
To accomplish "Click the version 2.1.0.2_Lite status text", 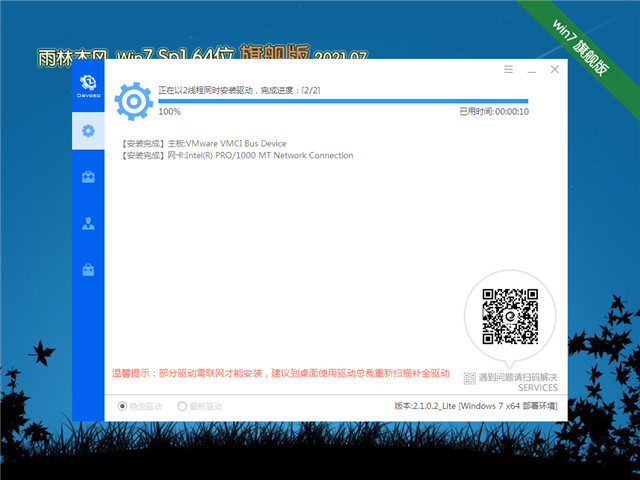I will click(x=476, y=406).
